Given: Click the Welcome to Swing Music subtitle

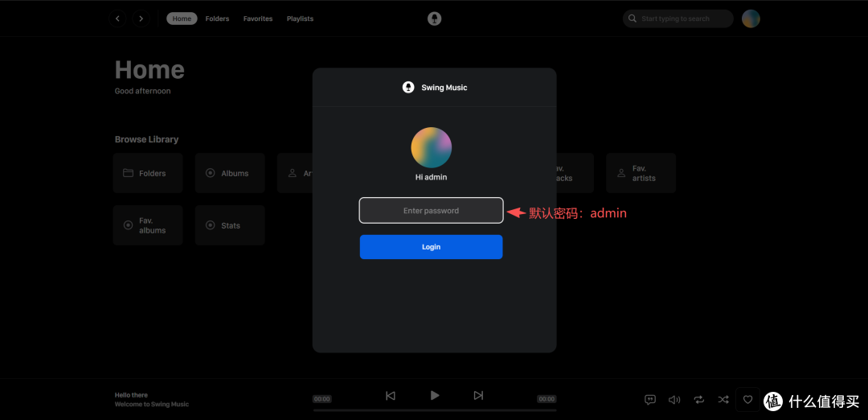Looking at the screenshot, I should [x=152, y=405].
